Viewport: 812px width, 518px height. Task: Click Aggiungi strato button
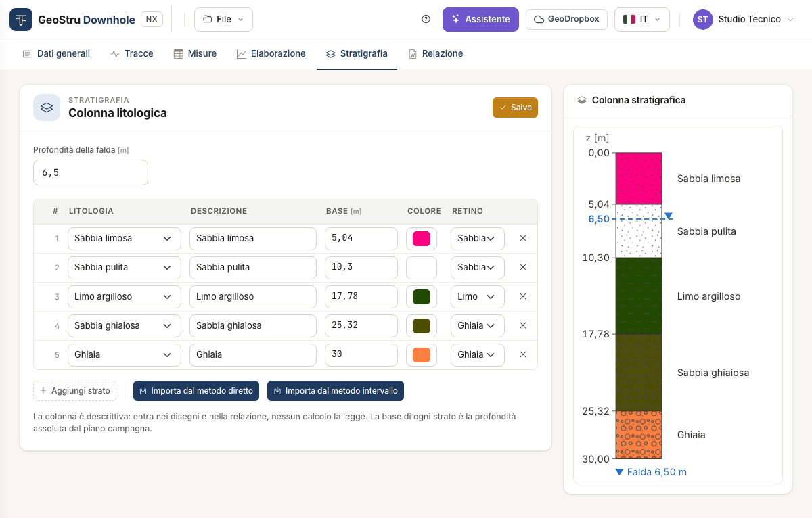tap(75, 391)
